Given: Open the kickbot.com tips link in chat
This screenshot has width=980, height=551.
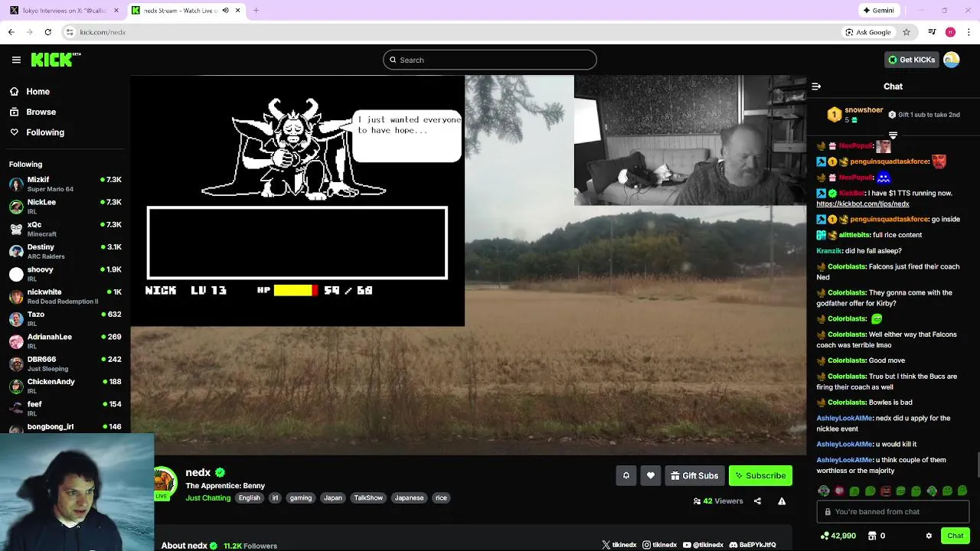Looking at the screenshot, I should pyautogui.click(x=863, y=204).
